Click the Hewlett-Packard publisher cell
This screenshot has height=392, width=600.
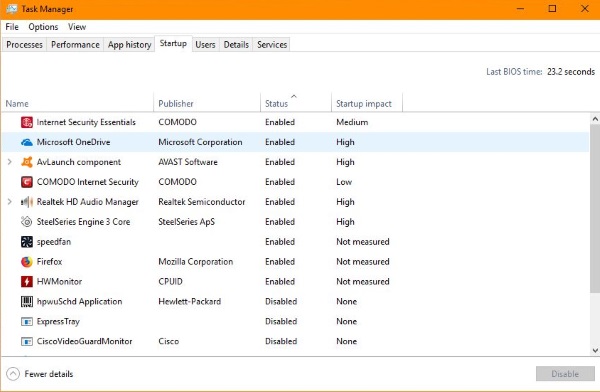pyautogui.click(x=189, y=301)
